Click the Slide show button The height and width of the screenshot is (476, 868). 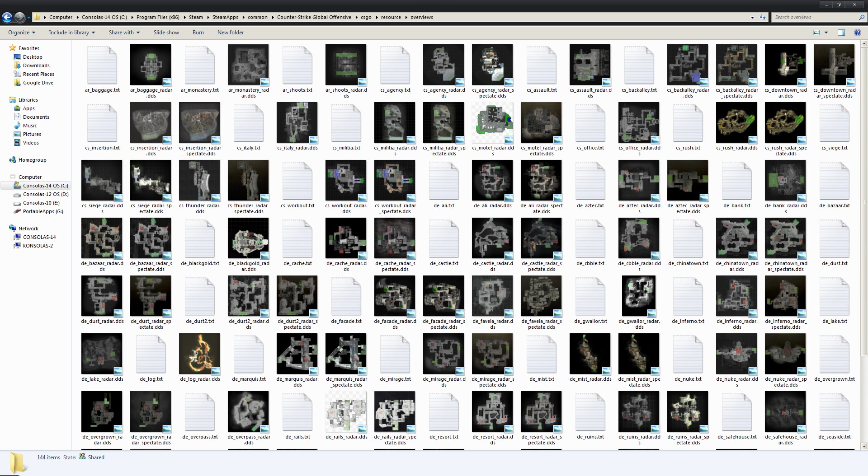(x=166, y=33)
